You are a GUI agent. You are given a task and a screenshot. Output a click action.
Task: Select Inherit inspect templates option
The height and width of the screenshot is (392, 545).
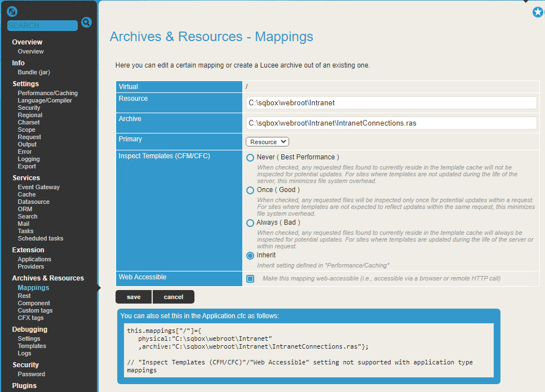[x=250, y=256]
